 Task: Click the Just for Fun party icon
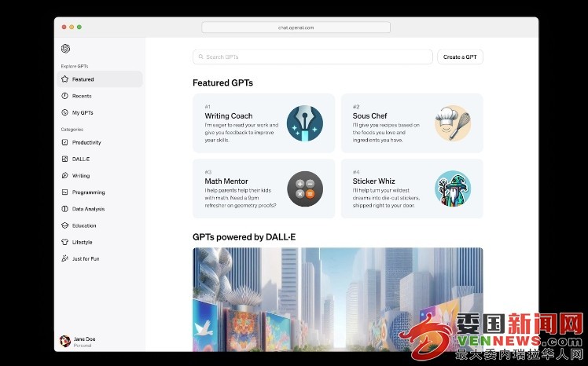(65, 258)
